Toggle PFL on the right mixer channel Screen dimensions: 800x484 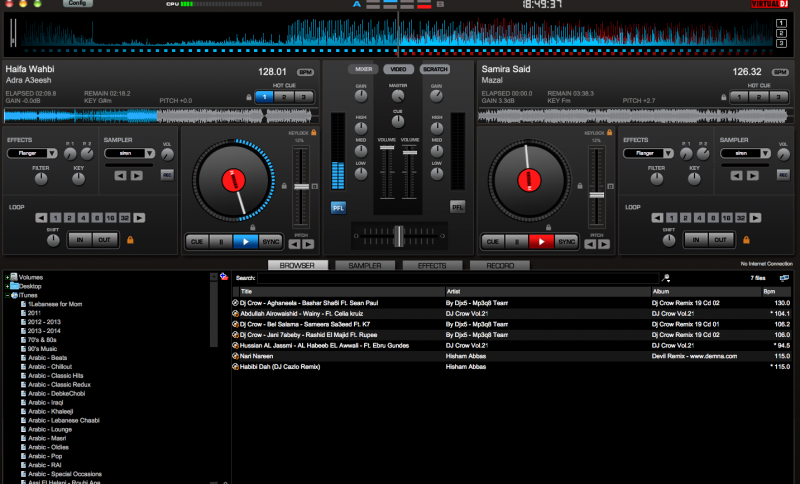[458, 208]
